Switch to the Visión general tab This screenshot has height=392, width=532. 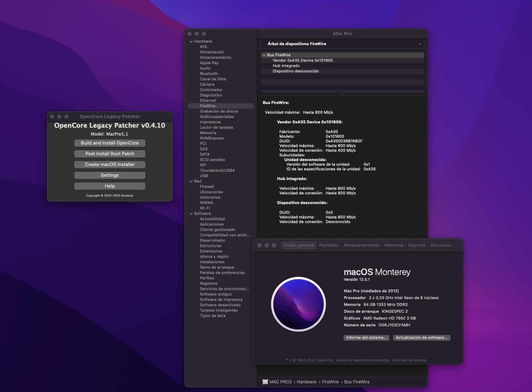tap(299, 245)
